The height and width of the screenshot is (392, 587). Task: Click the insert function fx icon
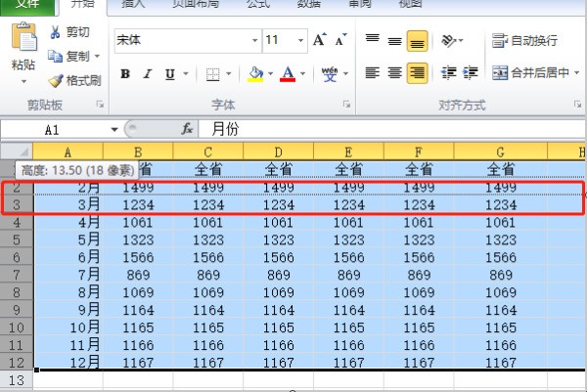[x=187, y=128]
